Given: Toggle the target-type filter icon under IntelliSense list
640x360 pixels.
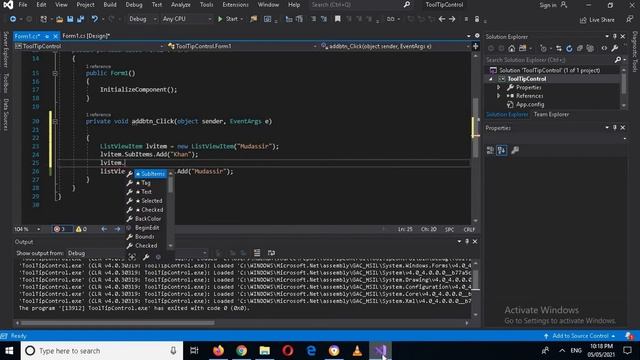Looking at the screenshot, I should 132,257.
